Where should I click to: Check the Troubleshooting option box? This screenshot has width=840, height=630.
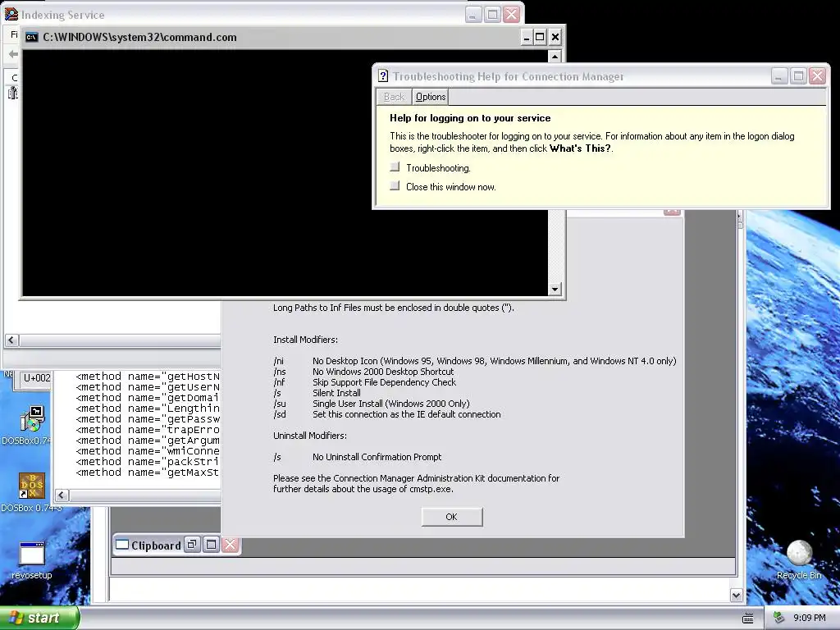[395, 167]
